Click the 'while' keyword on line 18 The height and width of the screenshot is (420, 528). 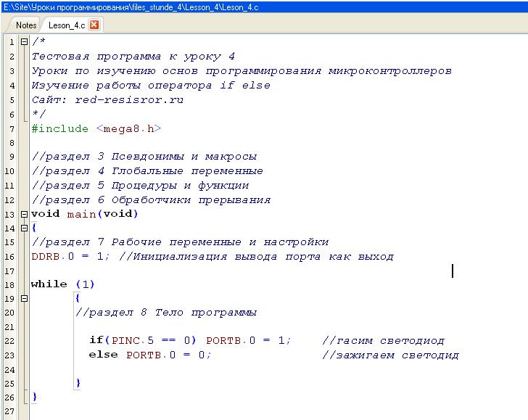pyautogui.click(x=49, y=284)
